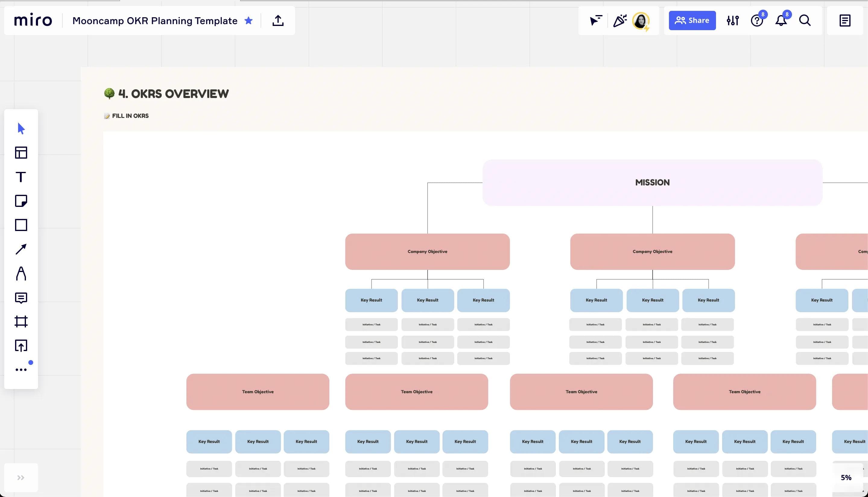The width and height of the screenshot is (868, 497).
Task: Select the Frame tool
Action: click(x=21, y=321)
